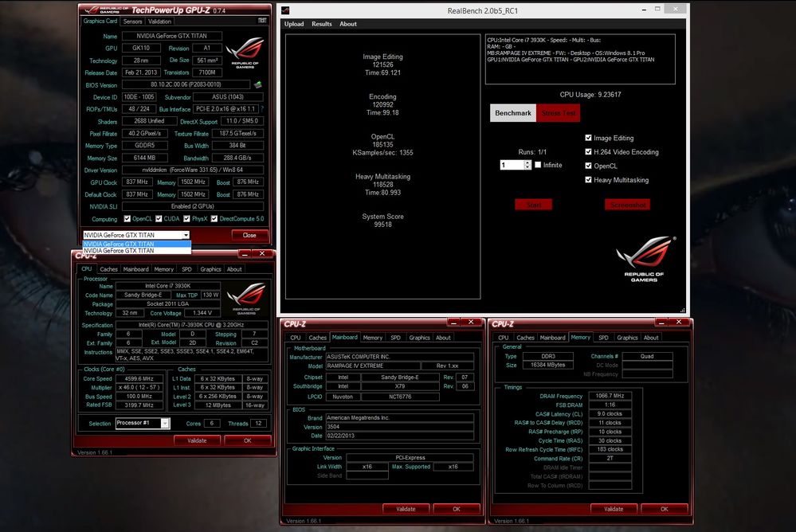Click the DRAM Frequency value '1066.7 MHz'
The height and width of the screenshot is (532, 796).
[x=610, y=396]
